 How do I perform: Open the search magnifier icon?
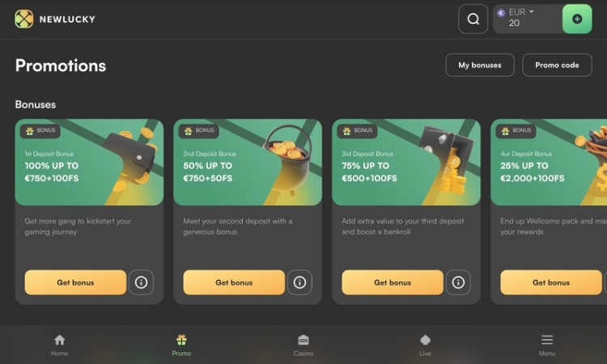point(473,19)
